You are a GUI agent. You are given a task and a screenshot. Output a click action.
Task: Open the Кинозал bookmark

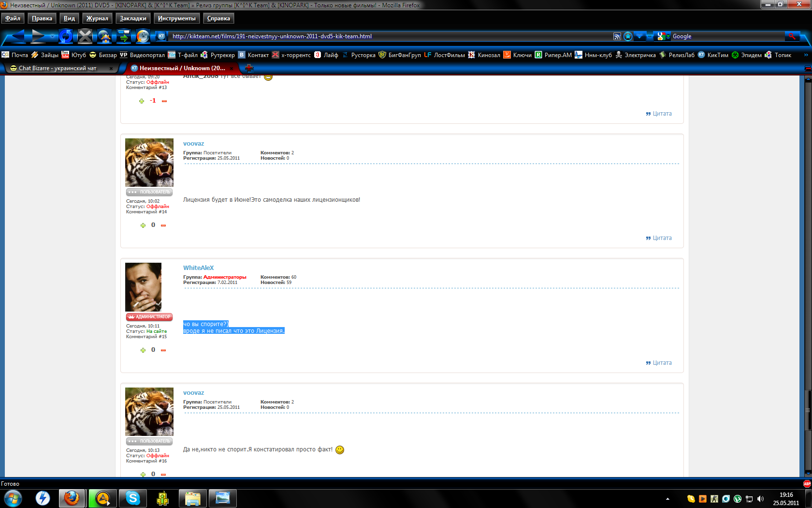[x=484, y=55]
